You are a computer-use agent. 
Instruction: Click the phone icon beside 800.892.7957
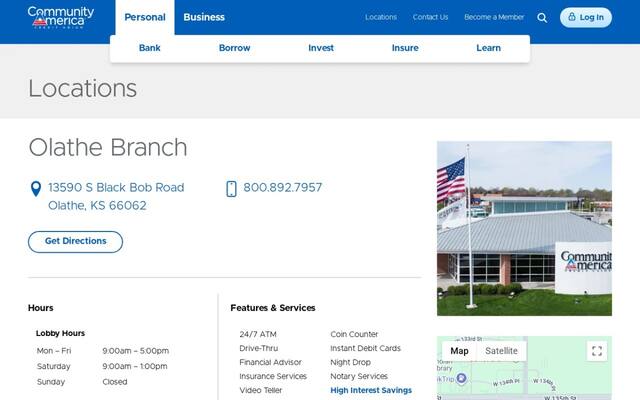[231, 189]
